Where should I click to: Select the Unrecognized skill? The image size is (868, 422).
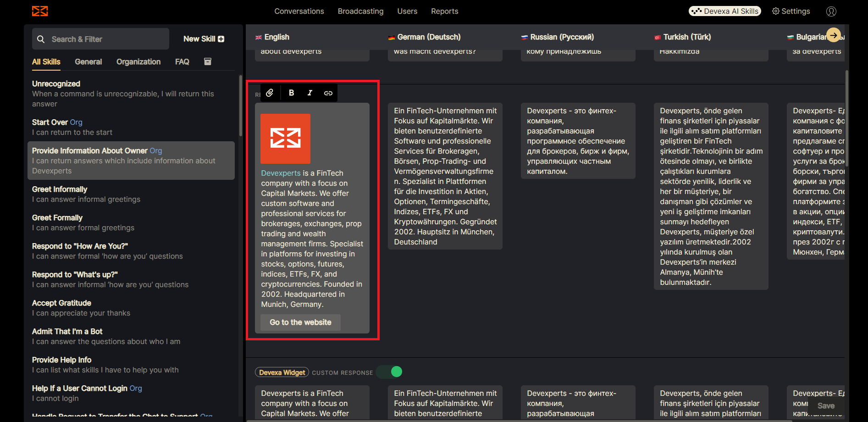[x=131, y=94]
